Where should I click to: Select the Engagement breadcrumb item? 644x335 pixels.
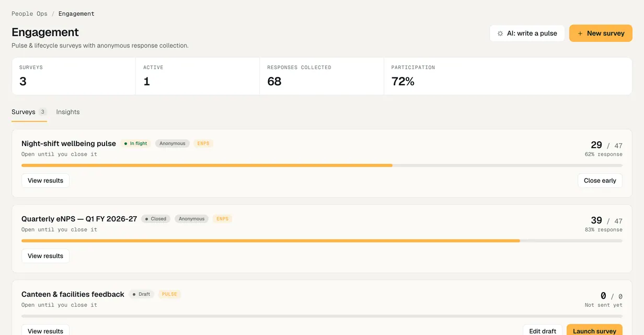(x=76, y=14)
